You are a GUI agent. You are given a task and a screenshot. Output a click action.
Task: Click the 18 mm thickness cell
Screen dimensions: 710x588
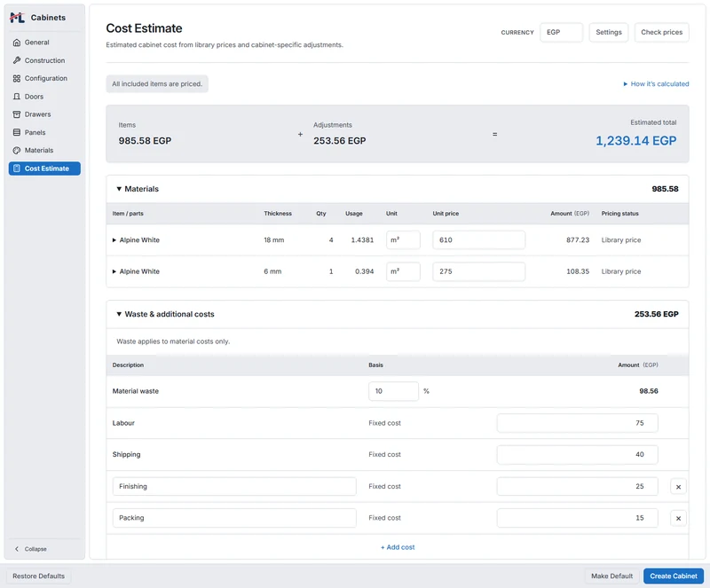(x=274, y=240)
